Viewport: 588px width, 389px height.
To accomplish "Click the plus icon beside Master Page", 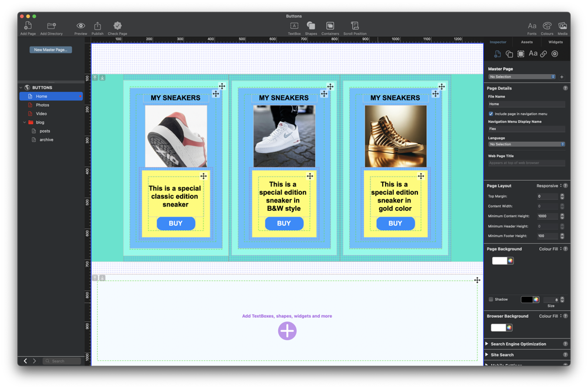I will (x=562, y=77).
